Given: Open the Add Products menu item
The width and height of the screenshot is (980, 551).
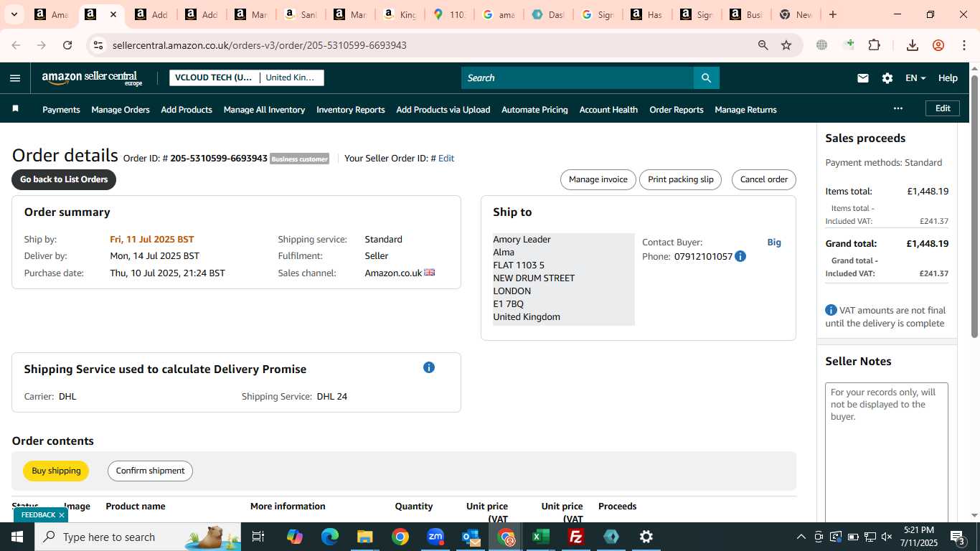Looking at the screenshot, I should click(x=187, y=110).
